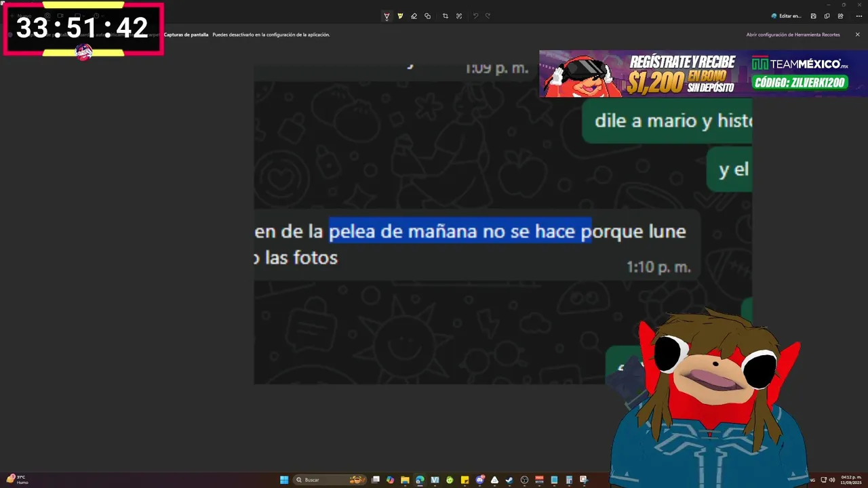Save the snip with save icon

tap(813, 16)
